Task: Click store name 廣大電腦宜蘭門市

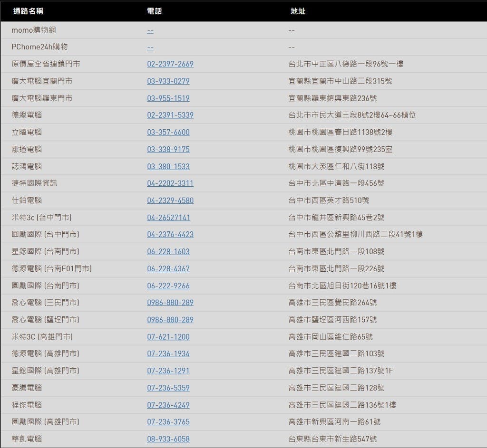Action: 42,81
